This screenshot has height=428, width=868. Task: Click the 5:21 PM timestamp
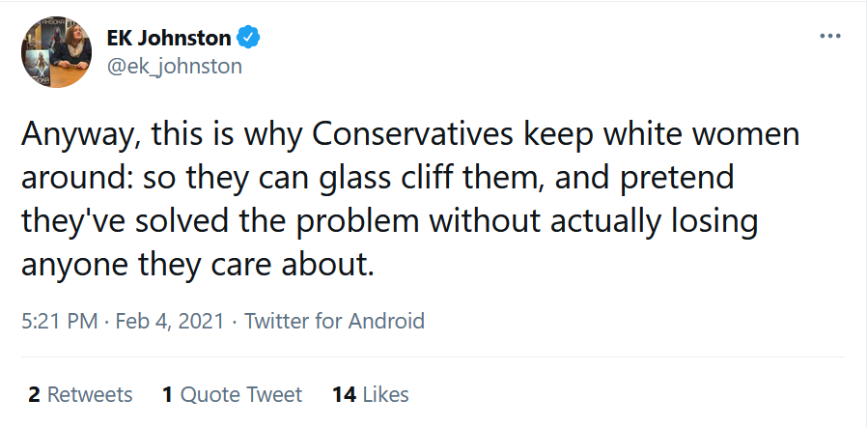coord(58,321)
